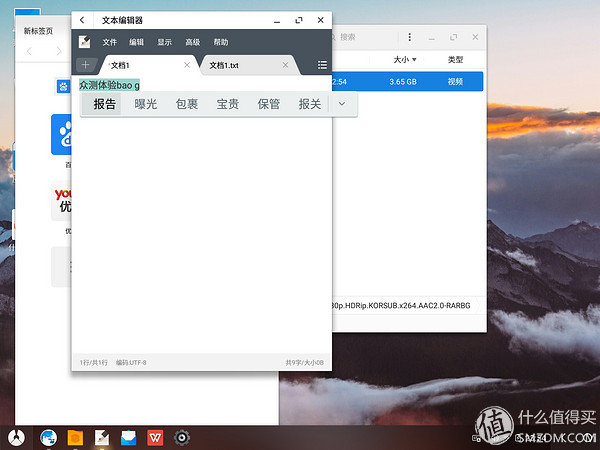Open the mail app from taskbar
600x450 pixels.
(x=128, y=437)
